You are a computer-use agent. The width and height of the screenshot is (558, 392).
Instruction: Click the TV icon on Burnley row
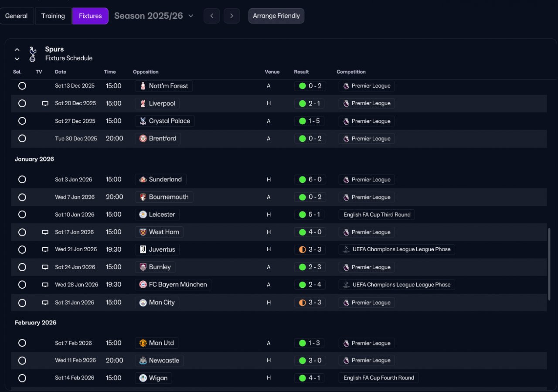(45, 267)
